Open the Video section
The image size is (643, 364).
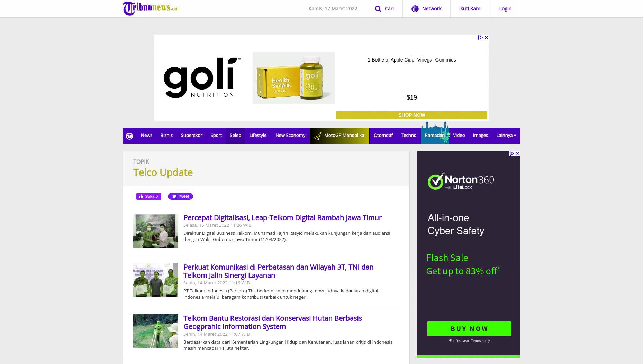(x=459, y=135)
